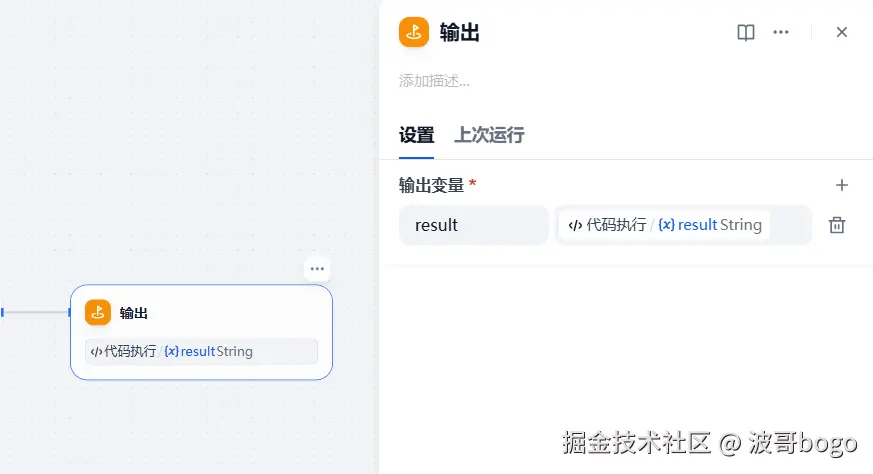The image size is (873, 474).
Task: Close the 输出 settings panel
Action: pyautogui.click(x=842, y=32)
